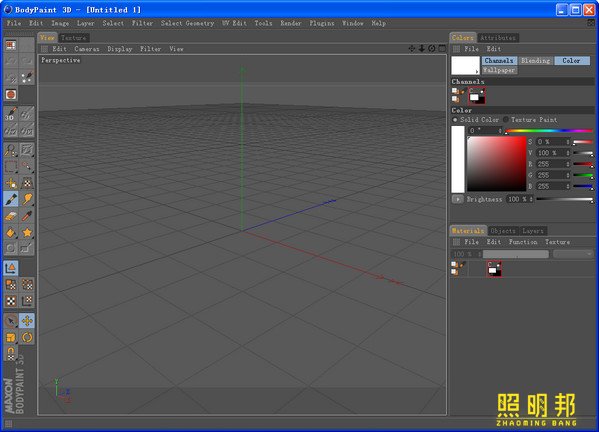
Task: Click the Perspective viewport label
Action: pyautogui.click(x=61, y=60)
